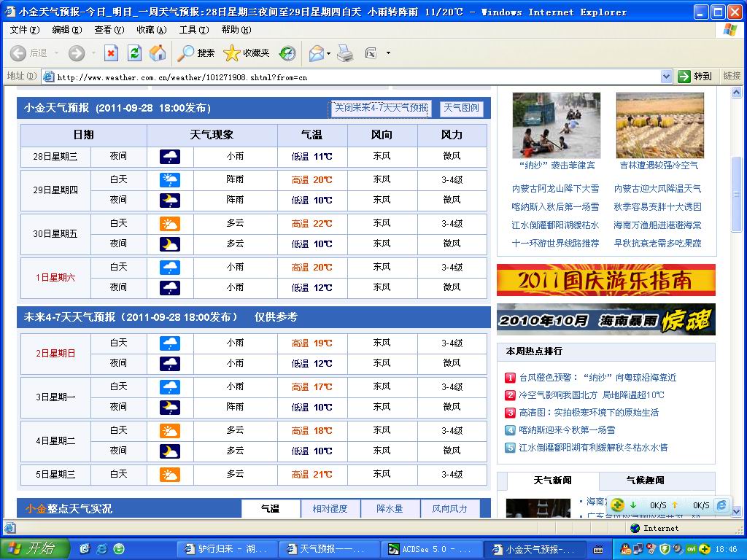Open link 内蒙古阿龙山降下大雪

(555, 189)
